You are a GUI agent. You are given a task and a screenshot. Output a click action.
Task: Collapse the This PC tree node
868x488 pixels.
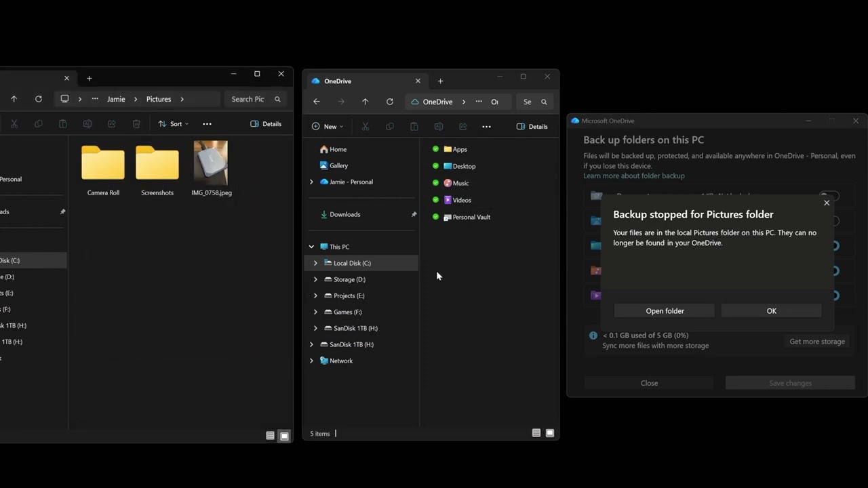[312, 247]
